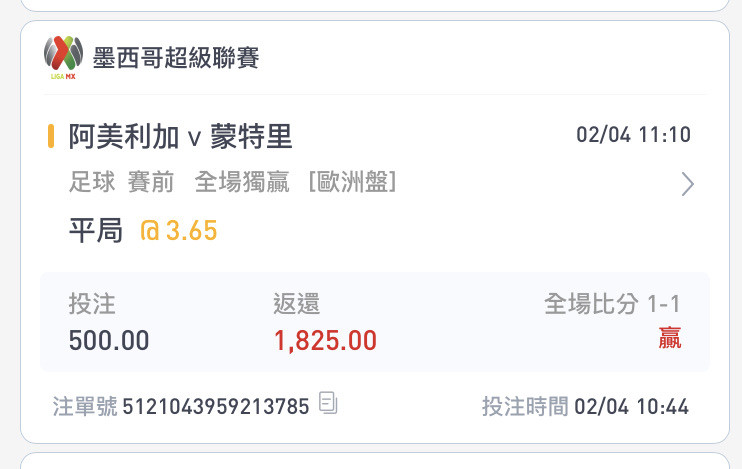This screenshot has width=742, height=469.
Task: Click the 投注 stake amount 500.00
Action: 109,340
